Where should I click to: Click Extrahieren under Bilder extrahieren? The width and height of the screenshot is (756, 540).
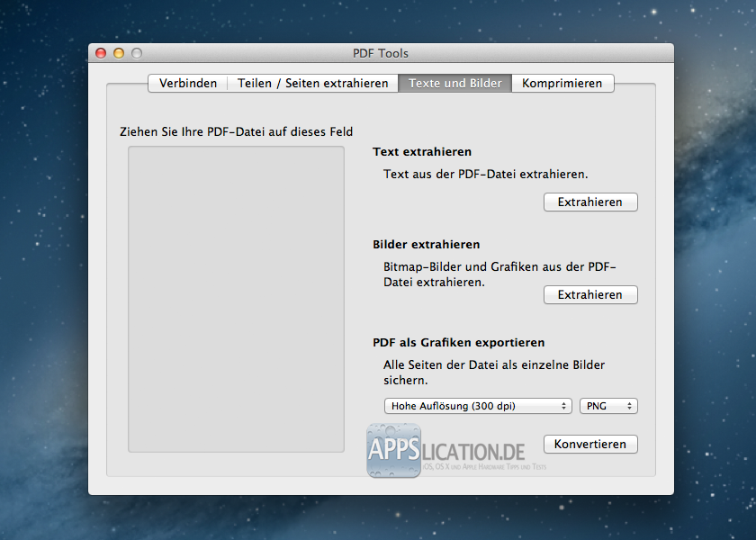click(590, 294)
